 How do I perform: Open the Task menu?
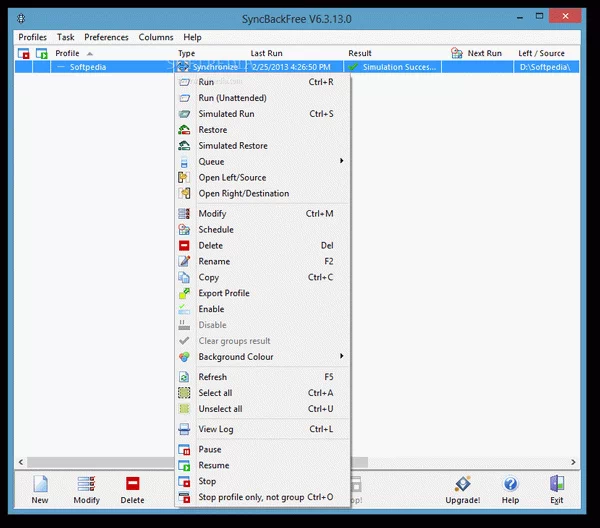click(x=65, y=37)
